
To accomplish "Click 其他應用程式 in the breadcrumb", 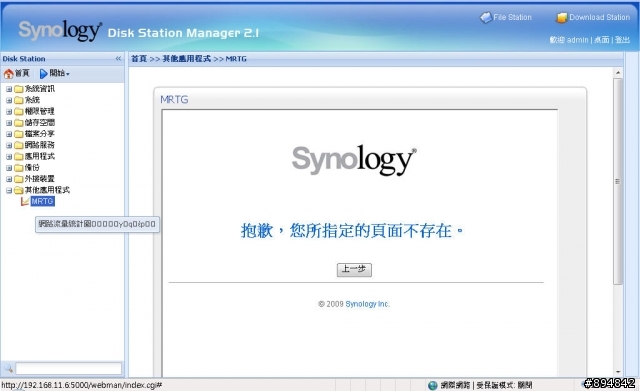I will pos(187,59).
